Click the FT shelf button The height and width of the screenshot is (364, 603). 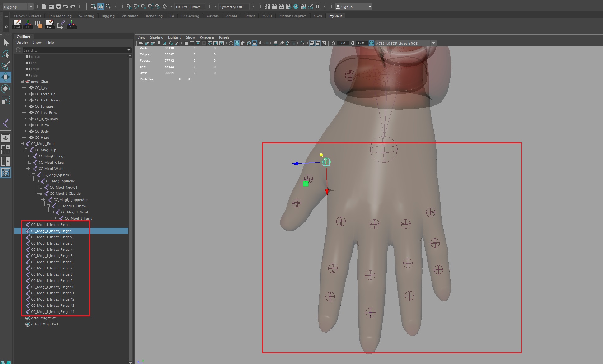(x=28, y=24)
